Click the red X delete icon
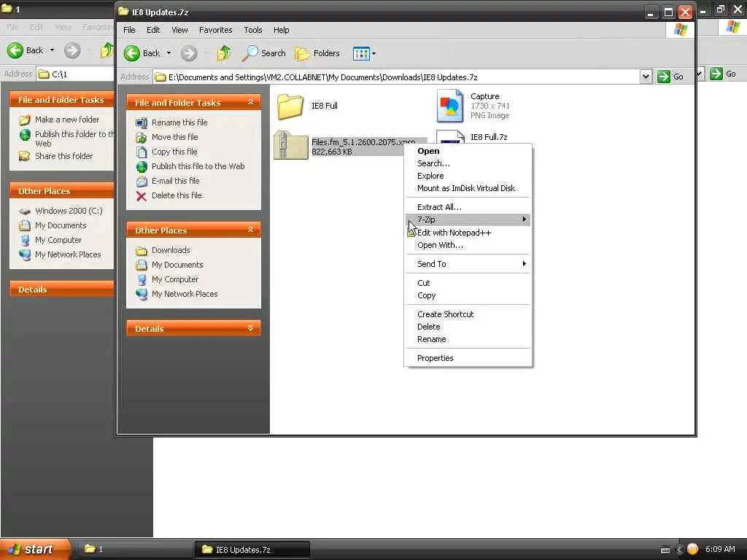This screenshot has width=747, height=560. [142, 195]
